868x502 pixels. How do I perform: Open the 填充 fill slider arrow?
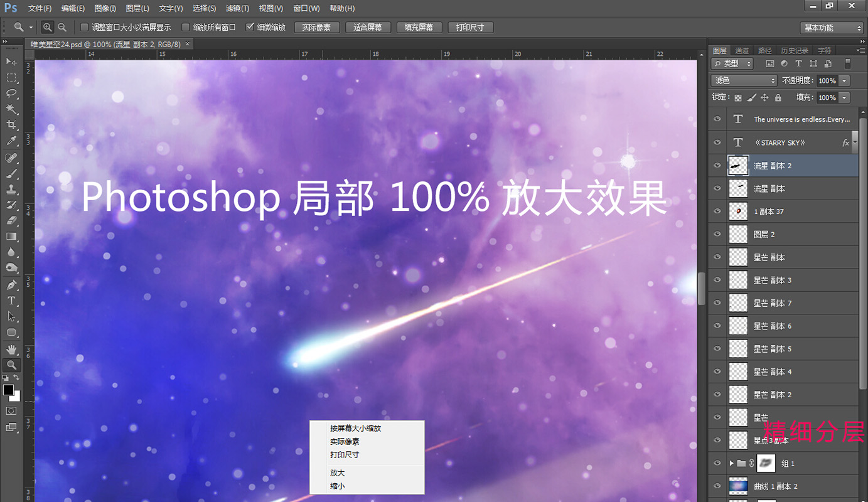click(844, 98)
